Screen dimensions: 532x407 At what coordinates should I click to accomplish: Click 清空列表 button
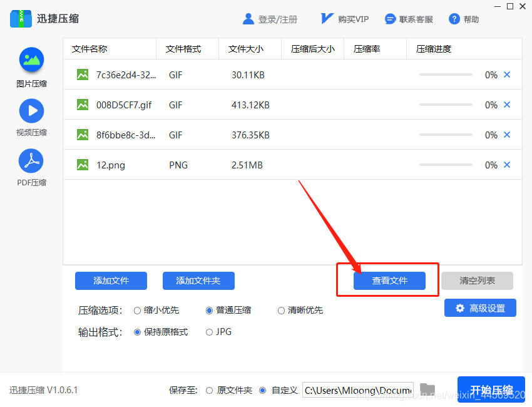coord(477,281)
